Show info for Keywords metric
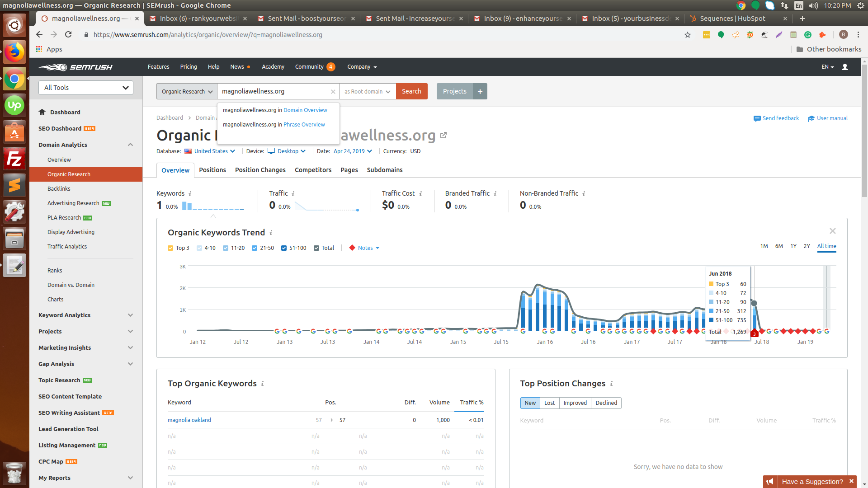The image size is (868, 488). [190, 194]
